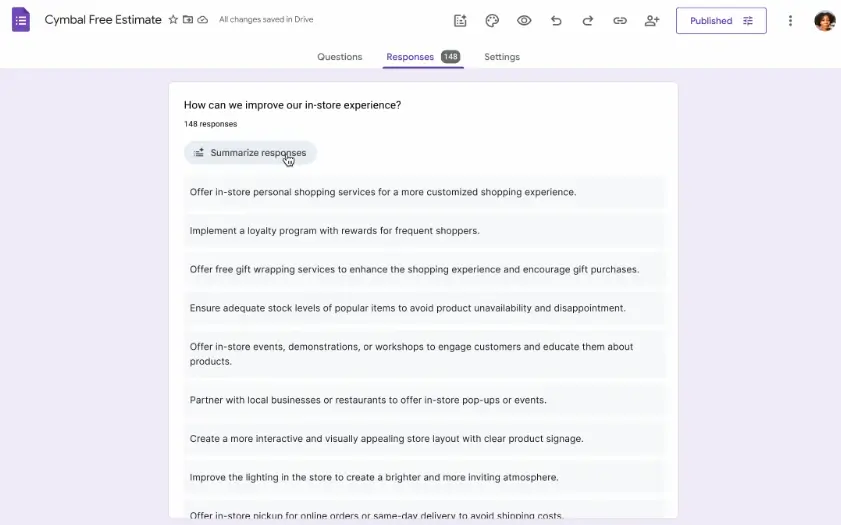Select the improve lighting response

425,477
